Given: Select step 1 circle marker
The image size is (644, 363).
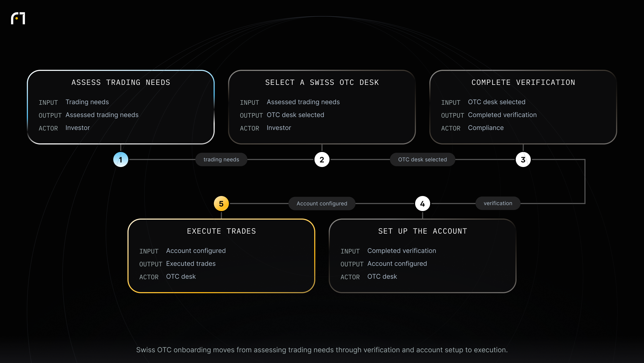Looking at the screenshot, I should (x=121, y=159).
